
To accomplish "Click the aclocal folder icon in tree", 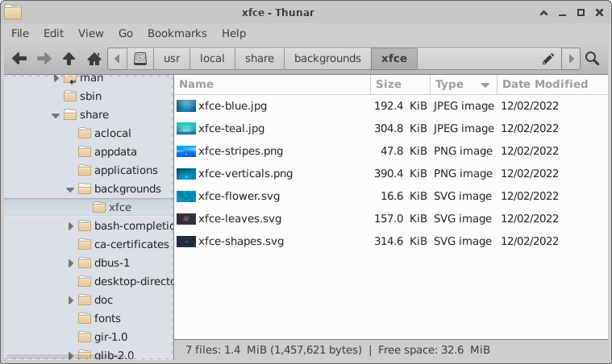I will tap(85, 134).
